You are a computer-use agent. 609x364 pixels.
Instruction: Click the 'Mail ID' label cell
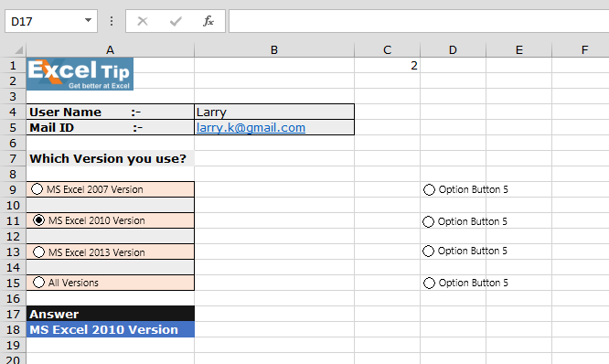[111, 127]
